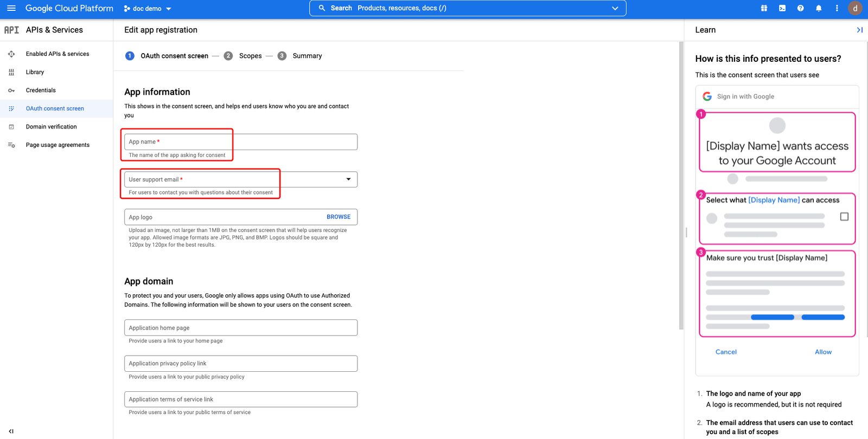This screenshot has height=439, width=868.
Task: Click the App information heading
Action: [157, 92]
